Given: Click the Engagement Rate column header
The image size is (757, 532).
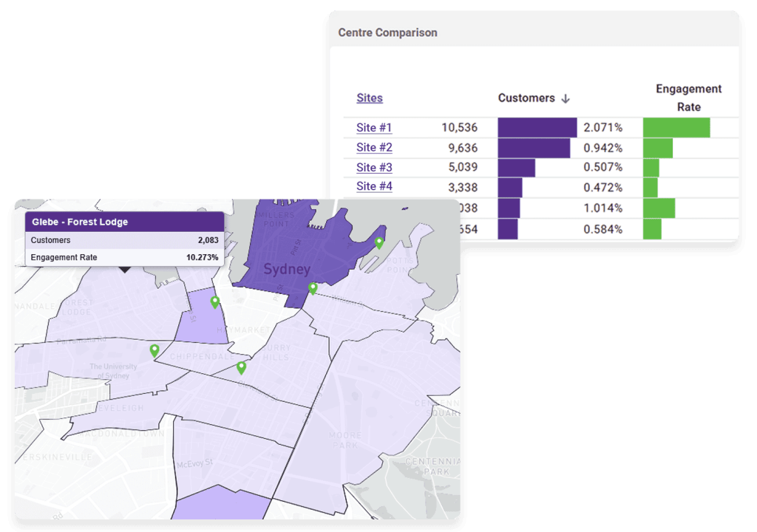Looking at the screenshot, I should (688, 98).
